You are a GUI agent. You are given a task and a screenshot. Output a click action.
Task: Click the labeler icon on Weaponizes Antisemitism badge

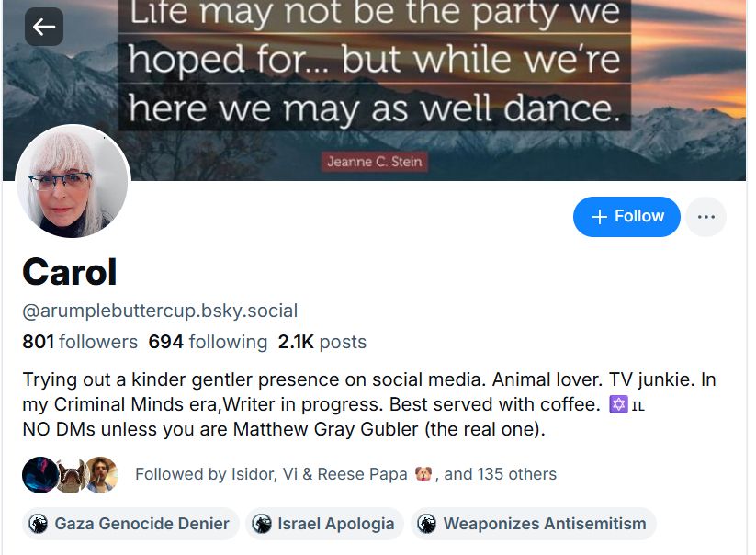(x=426, y=524)
